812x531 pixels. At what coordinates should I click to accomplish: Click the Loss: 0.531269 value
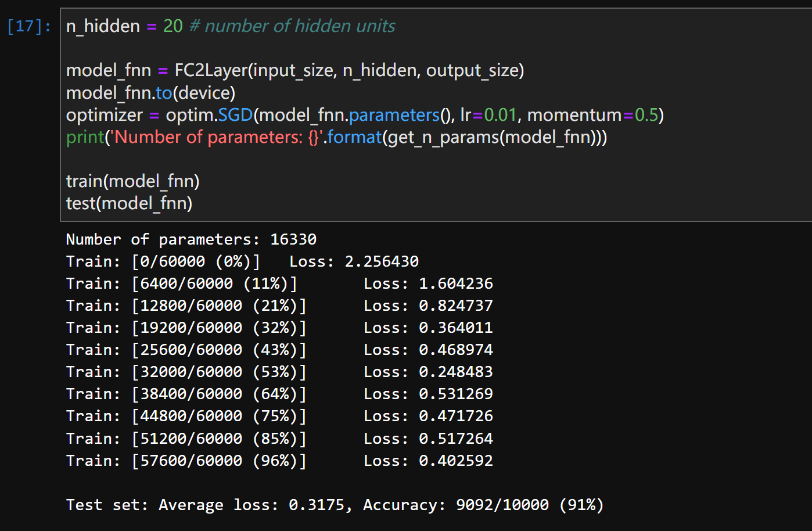(x=428, y=394)
